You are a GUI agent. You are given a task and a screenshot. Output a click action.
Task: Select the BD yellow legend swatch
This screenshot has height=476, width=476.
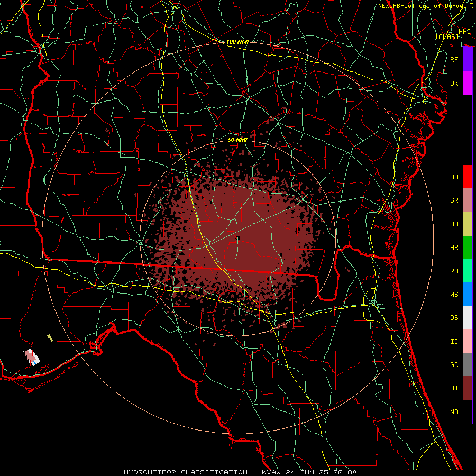click(467, 224)
